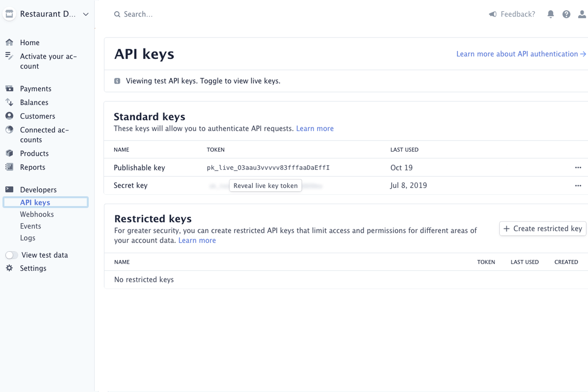Click the help question mark icon
The height and width of the screenshot is (392, 588).
(x=566, y=14)
